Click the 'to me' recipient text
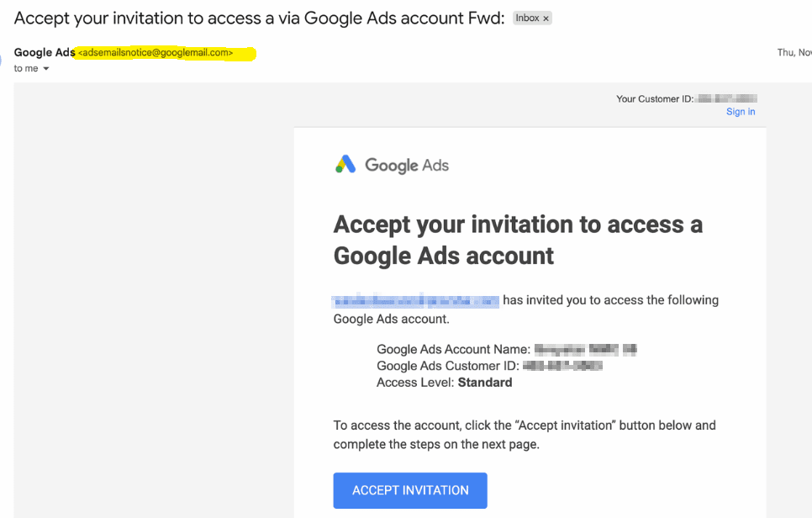This screenshot has height=518, width=812. 26,69
